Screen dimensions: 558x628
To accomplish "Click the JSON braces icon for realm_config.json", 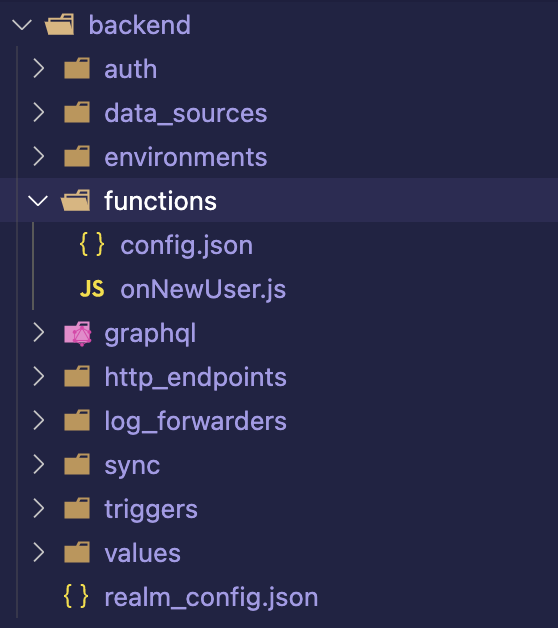I will 76,597.
